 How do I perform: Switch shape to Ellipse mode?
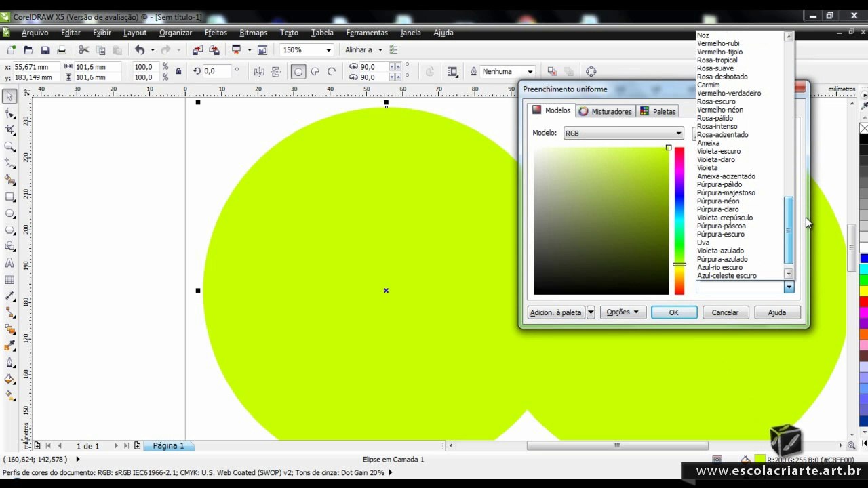pos(298,72)
